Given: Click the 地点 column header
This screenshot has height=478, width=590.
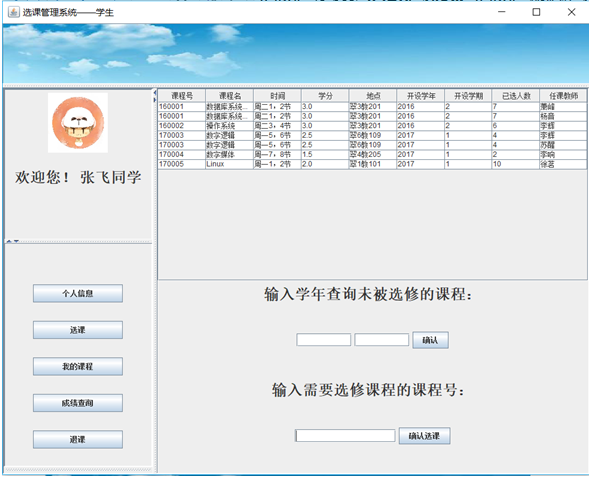Looking at the screenshot, I should click(373, 96).
